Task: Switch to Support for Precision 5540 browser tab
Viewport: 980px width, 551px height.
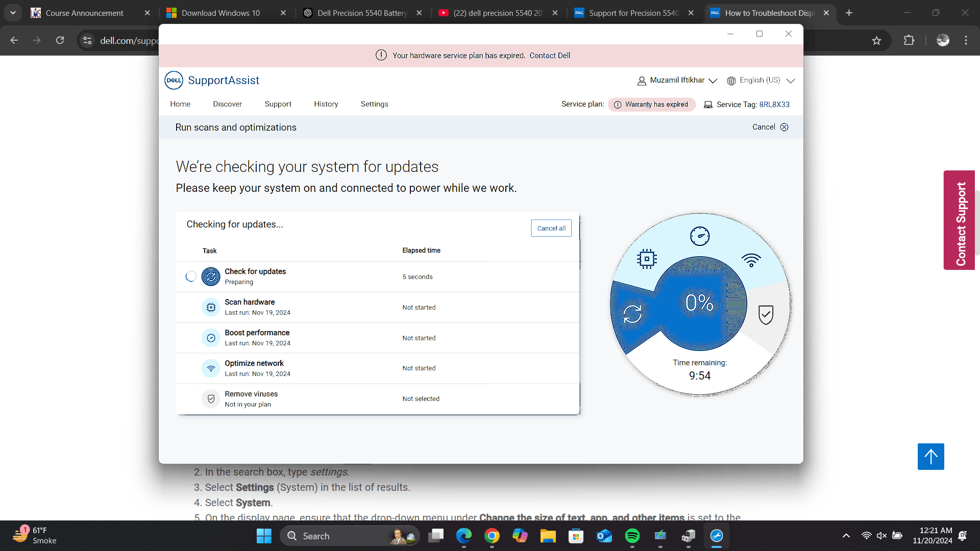Action: (634, 13)
